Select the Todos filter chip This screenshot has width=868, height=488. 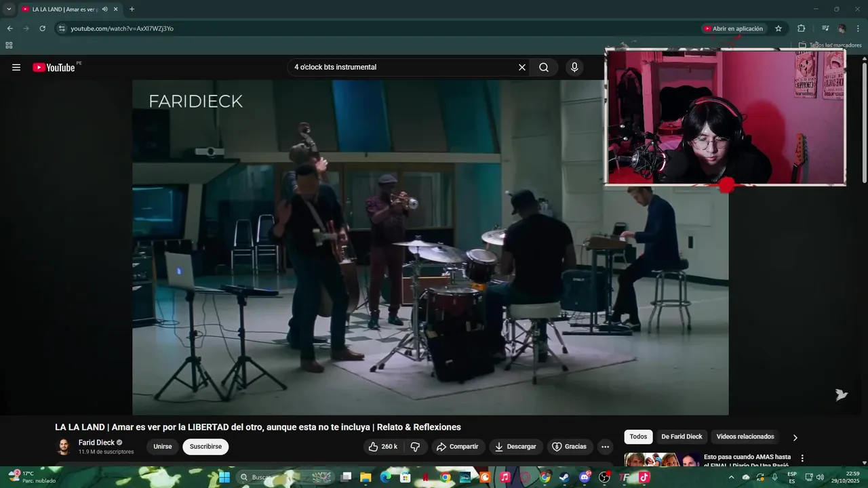(638, 436)
